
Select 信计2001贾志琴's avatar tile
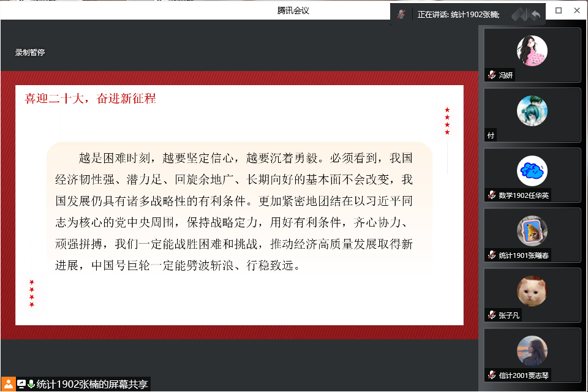(x=532, y=351)
